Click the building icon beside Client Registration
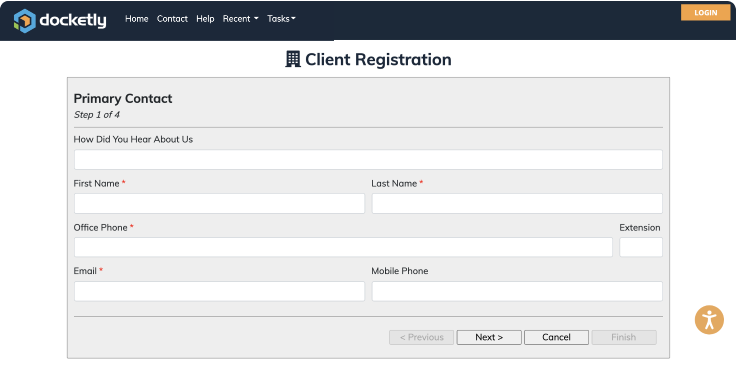The height and width of the screenshot is (392, 736). point(293,59)
